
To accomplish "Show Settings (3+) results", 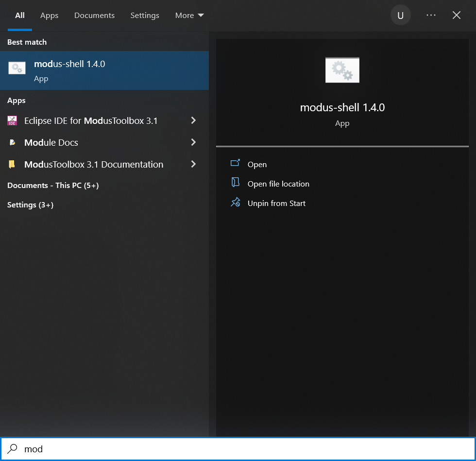I will 30,205.
